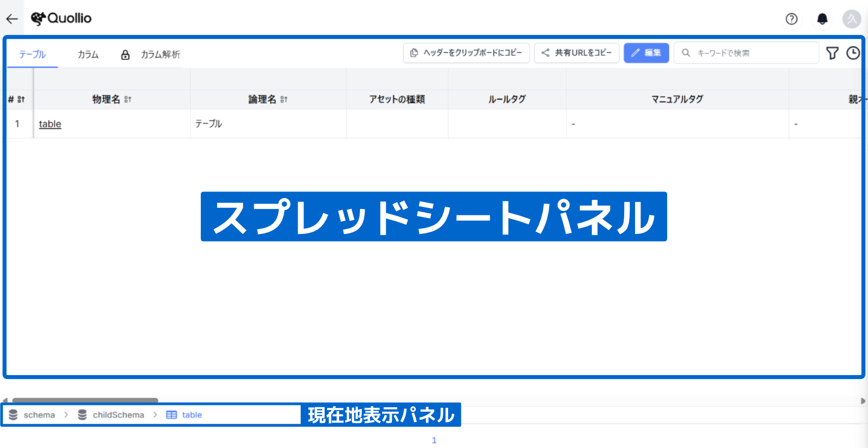Switch to the カラム tab
This screenshot has height=448, width=868.
(88, 54)
